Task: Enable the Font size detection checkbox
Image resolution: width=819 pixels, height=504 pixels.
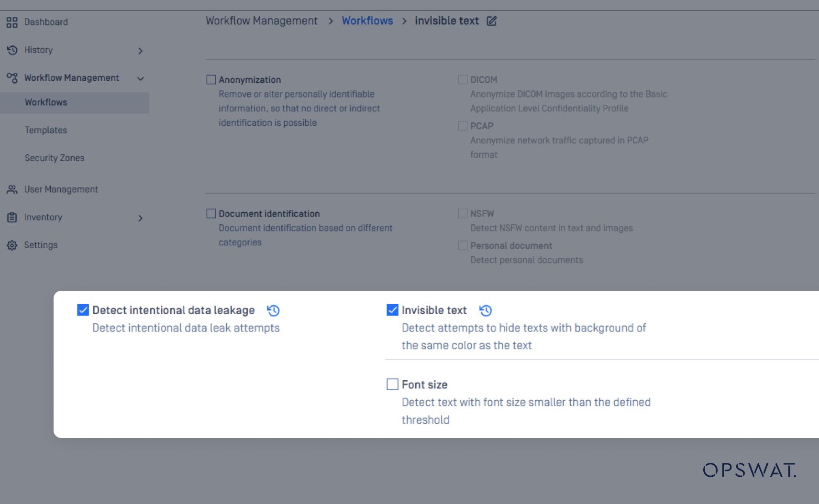Action: (x=392, y=384)
